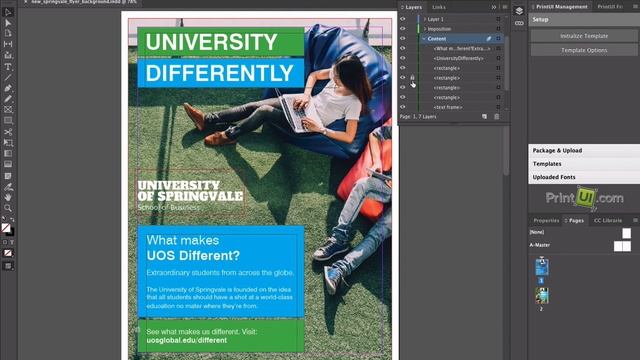Select the Pencil tool
The width and height of the screenshot is (640, 360).
[8, 99]
